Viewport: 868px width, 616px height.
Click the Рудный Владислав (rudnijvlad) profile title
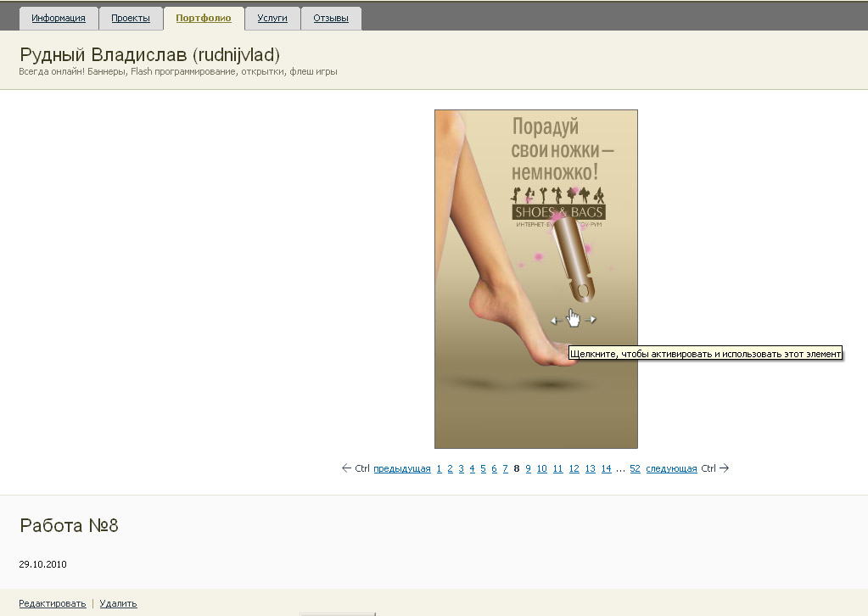(149, 55)
